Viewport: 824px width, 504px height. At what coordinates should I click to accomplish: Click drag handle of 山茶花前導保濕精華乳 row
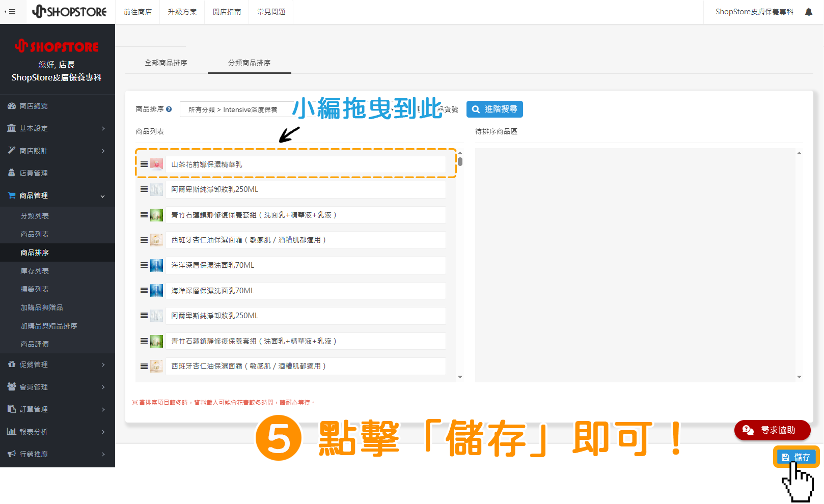pyautogui.click(x=144, y=164)
